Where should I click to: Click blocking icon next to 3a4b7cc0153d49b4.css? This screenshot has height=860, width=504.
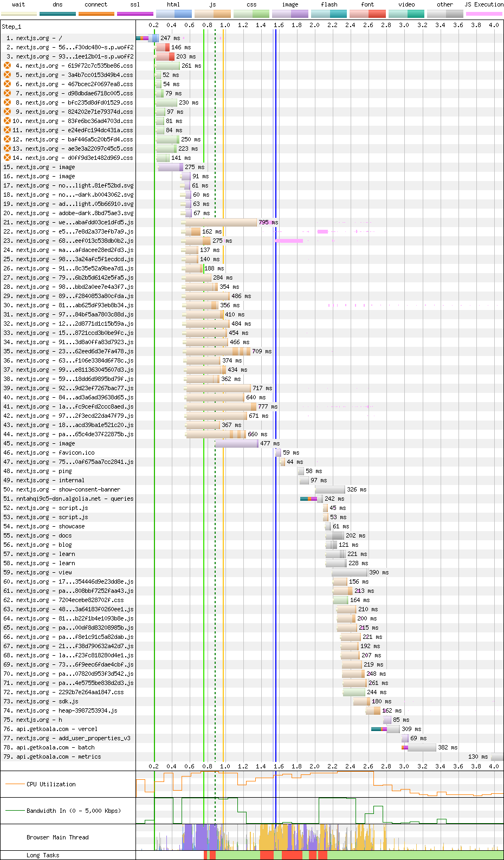click(x=7, y=75)
